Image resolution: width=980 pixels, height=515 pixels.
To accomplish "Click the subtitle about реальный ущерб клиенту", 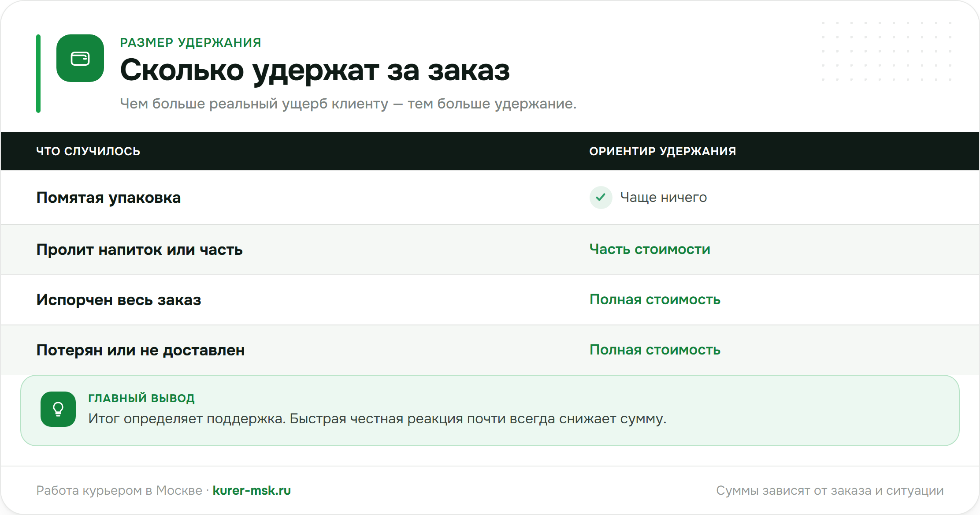I will click(x=348, y=104).
